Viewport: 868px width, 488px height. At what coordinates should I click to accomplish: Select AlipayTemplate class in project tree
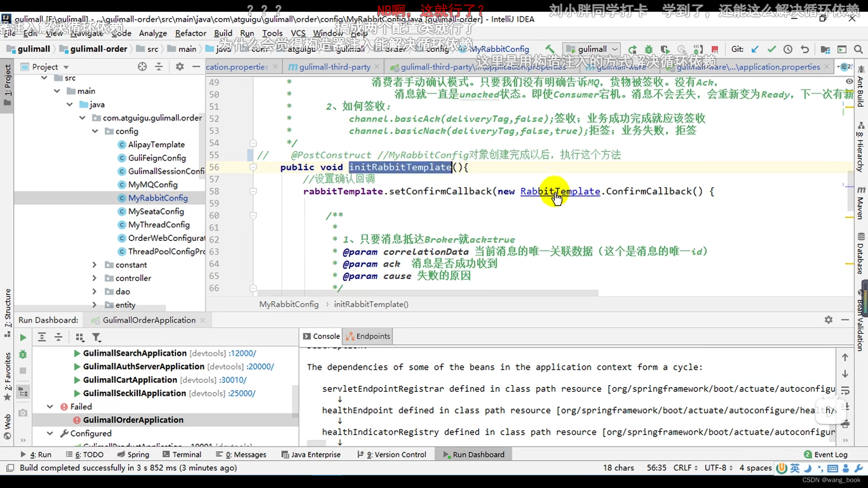(156, 145)
